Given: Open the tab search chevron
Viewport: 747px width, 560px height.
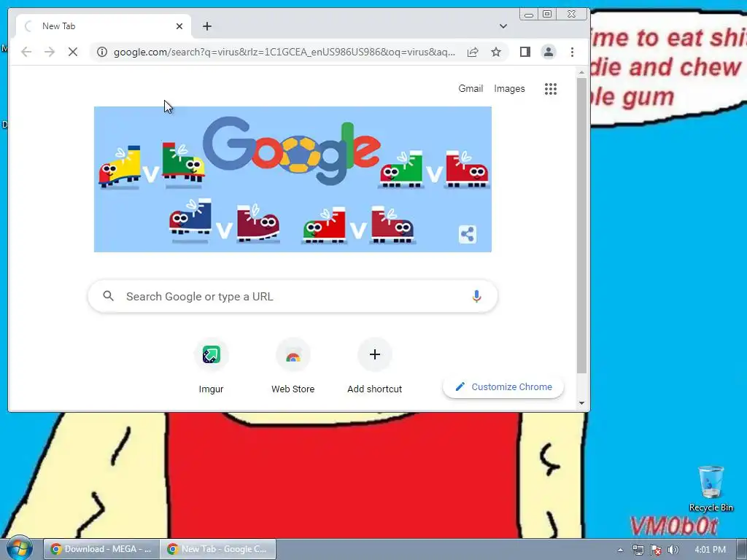Looking at the screenshot, I should pyautogui.click(x=503, y=26).
